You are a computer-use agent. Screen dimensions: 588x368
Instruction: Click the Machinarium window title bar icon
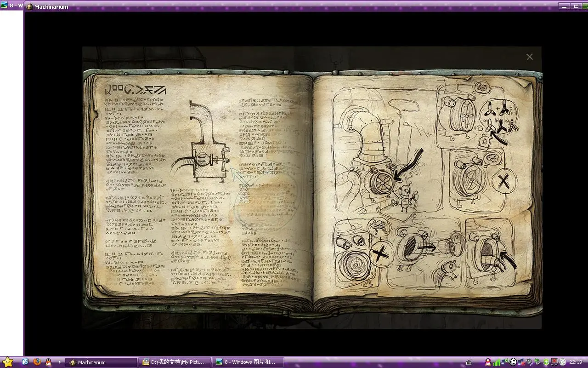pos(29,6)
